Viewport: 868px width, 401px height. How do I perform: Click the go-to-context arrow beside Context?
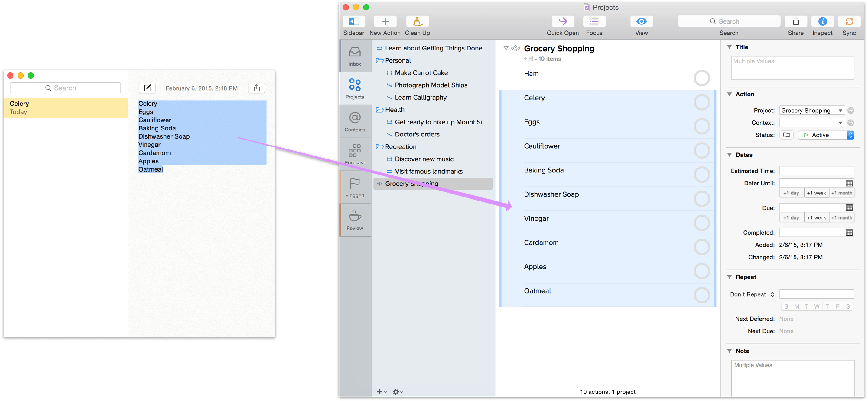[x=850, y=123]
